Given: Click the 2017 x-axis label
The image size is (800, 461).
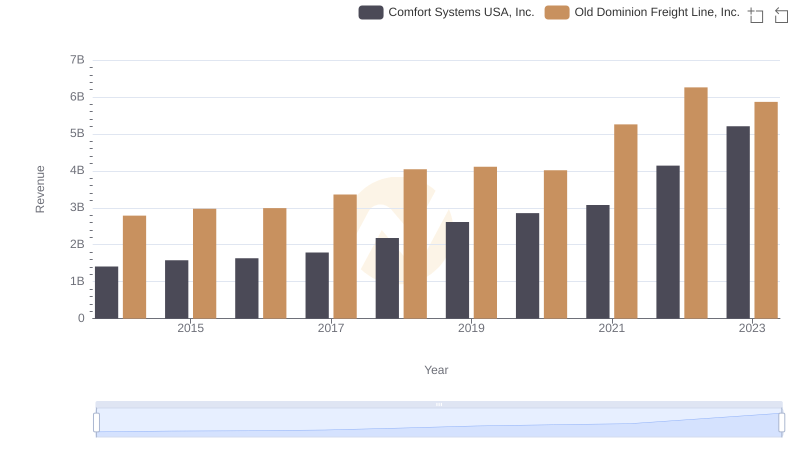Looking at the screenshot, I should 331,328.
